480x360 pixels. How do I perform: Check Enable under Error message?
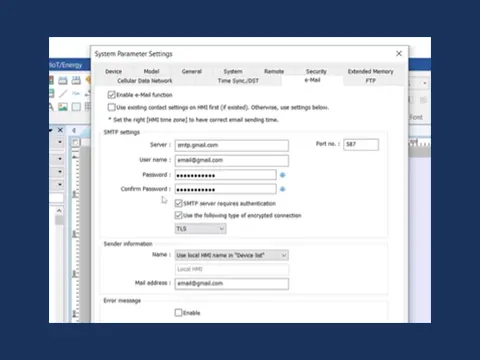click(x=178, y=312)
